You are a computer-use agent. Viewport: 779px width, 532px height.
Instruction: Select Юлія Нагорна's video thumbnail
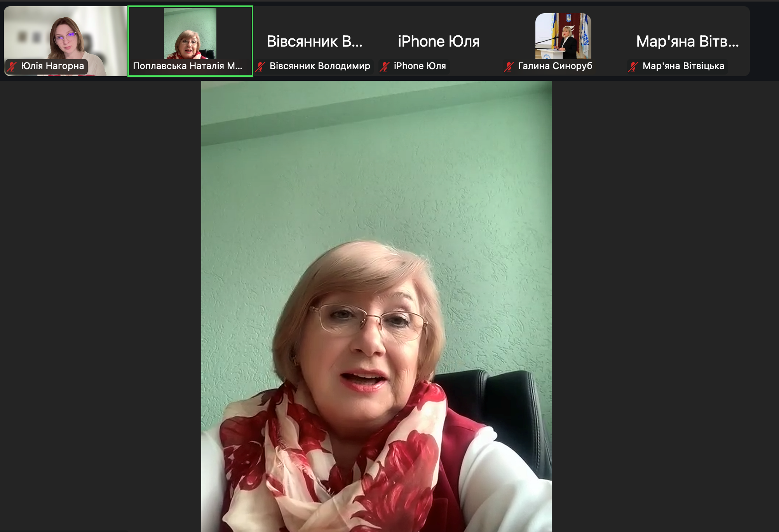[65, 37]
